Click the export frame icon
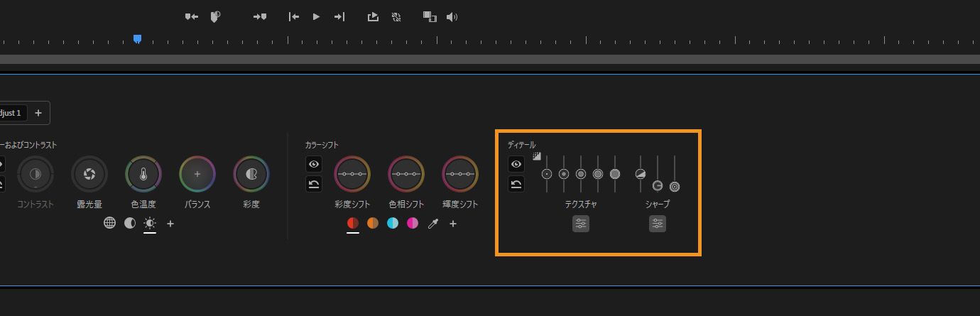The width and height of the screenshot is (980, 316). point(373,16)
